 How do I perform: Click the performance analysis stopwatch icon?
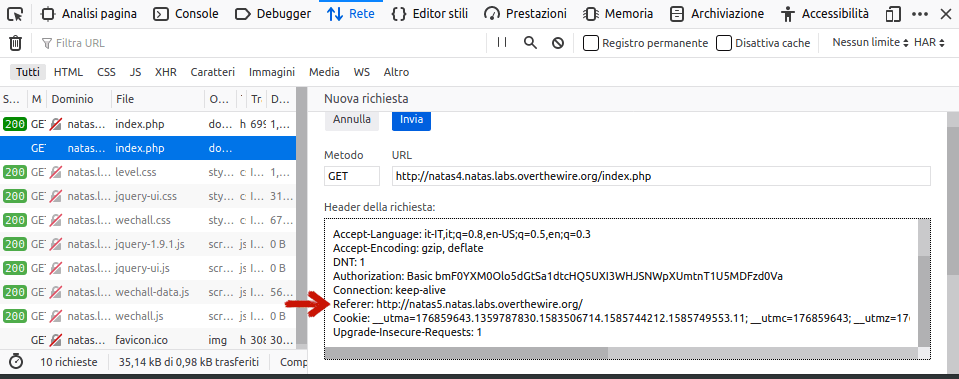point(17,362)
